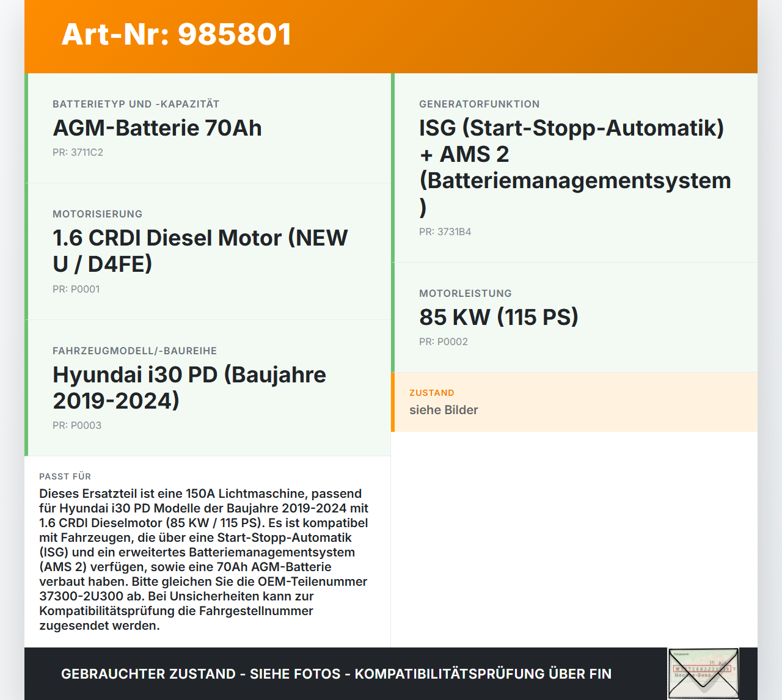Click the compatibility description paragraph
This screenshot has height=700, width=782.
[x=204, y=559]
